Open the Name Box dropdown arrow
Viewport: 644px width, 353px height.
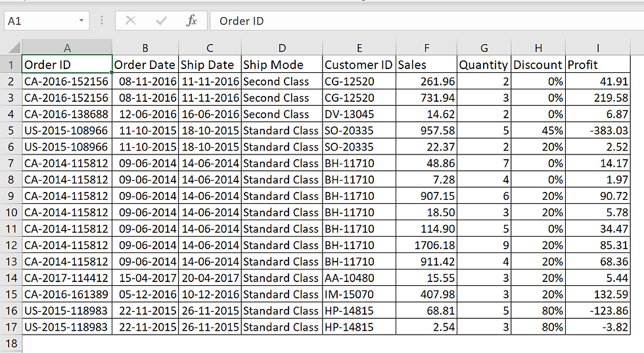coord(81,21)
